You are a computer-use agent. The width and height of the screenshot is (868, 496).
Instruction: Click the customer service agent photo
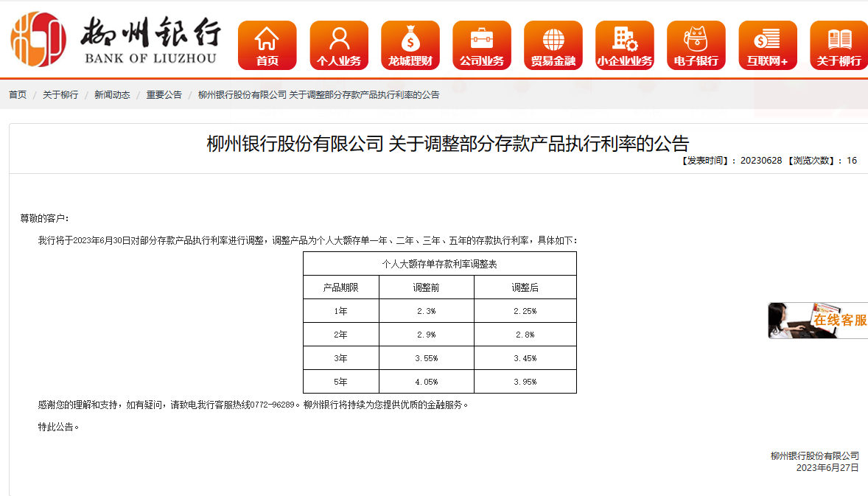[x=788, y=321]
